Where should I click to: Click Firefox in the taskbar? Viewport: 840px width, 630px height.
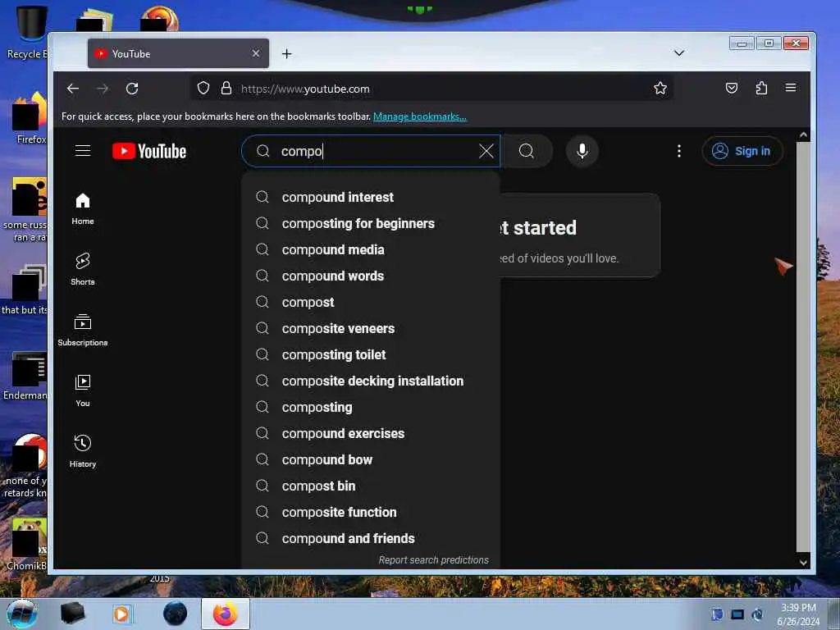pyautogui.click(x=225, y=614)
